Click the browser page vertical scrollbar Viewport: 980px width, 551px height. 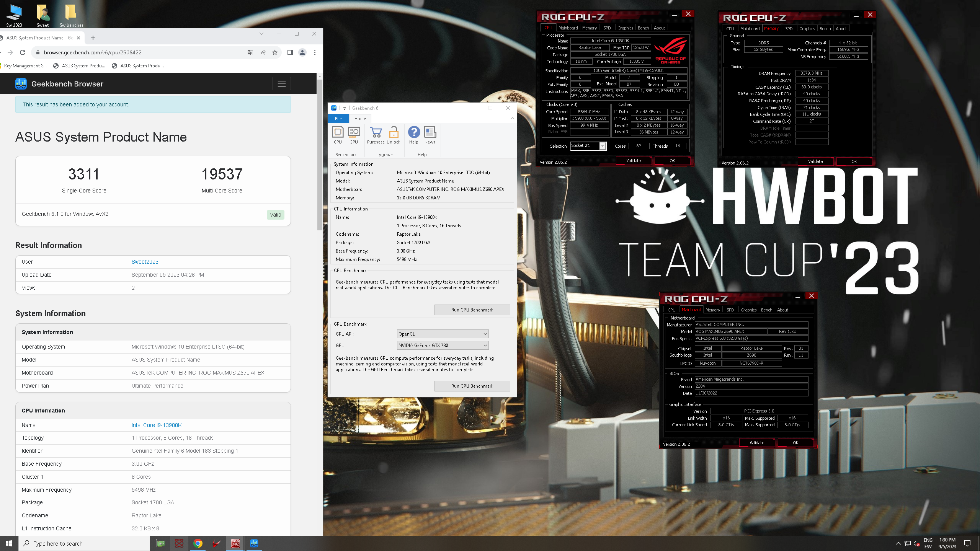320,155
